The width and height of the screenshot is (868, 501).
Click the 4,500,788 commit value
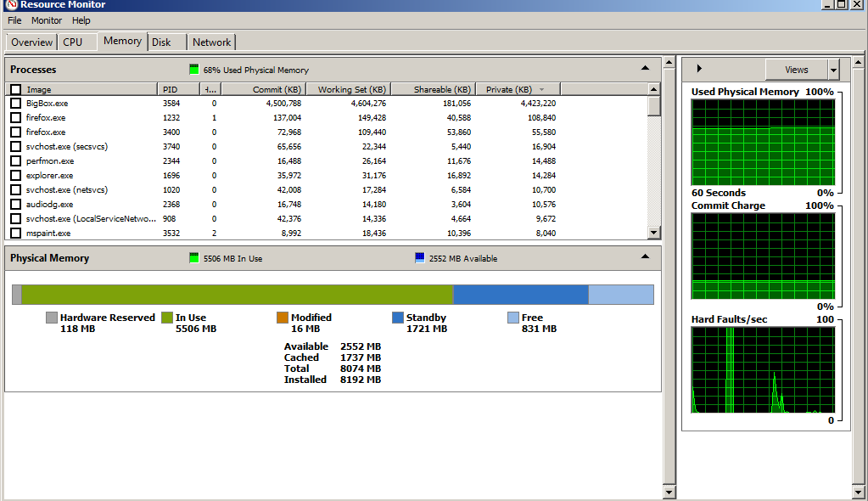point(283,103)
